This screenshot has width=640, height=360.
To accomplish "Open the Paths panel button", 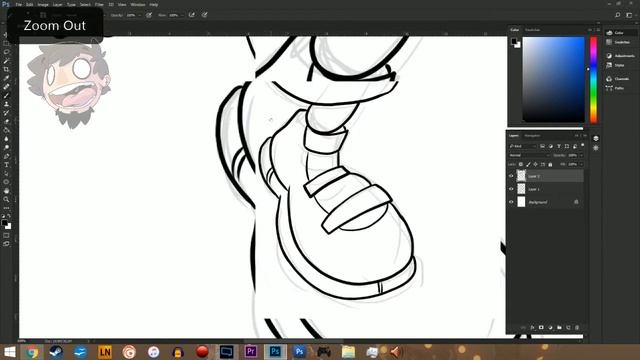I will [x=615, y=88].
